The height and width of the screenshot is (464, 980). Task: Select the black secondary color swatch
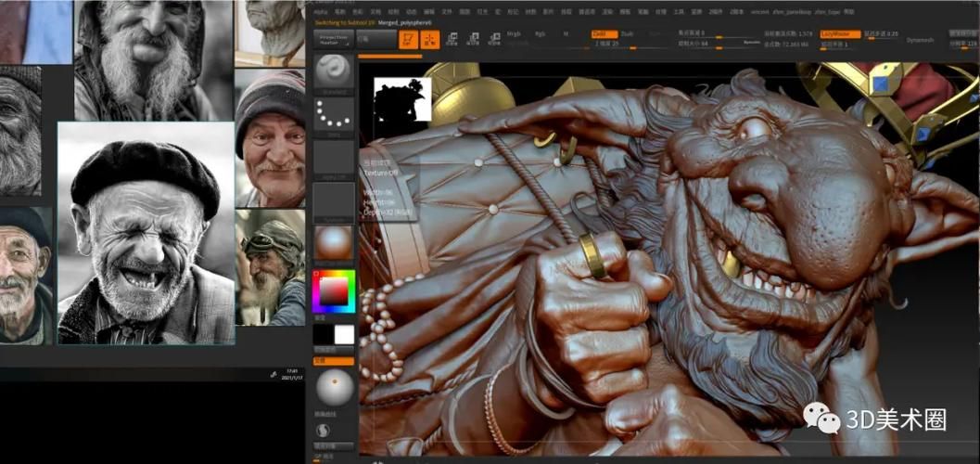(x=324, y=335)
